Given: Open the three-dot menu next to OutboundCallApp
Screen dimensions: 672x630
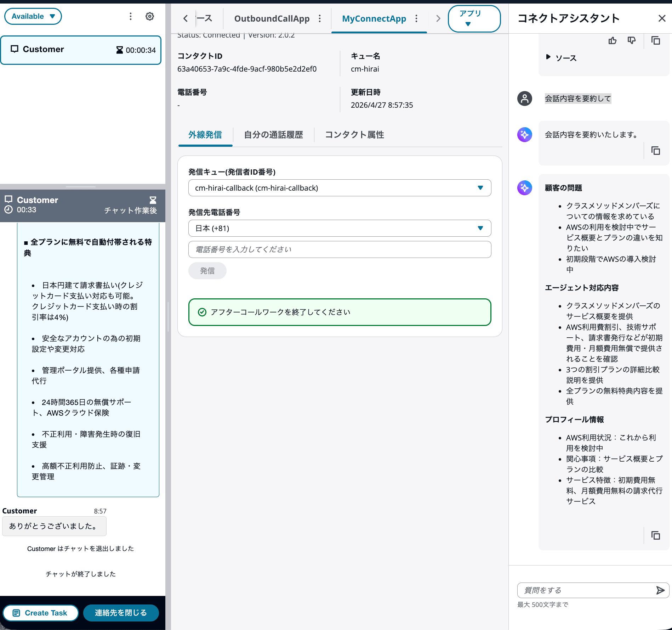Looking at the screenshot, I should pyautogui.click(x=320, y=18).
